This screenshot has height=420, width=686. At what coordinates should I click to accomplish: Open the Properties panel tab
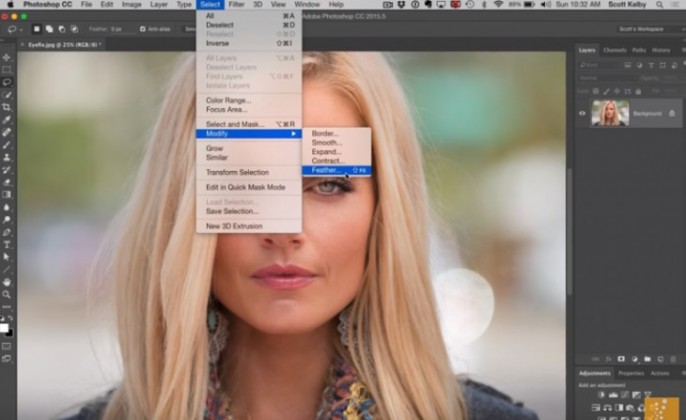[x=631, y=373]
